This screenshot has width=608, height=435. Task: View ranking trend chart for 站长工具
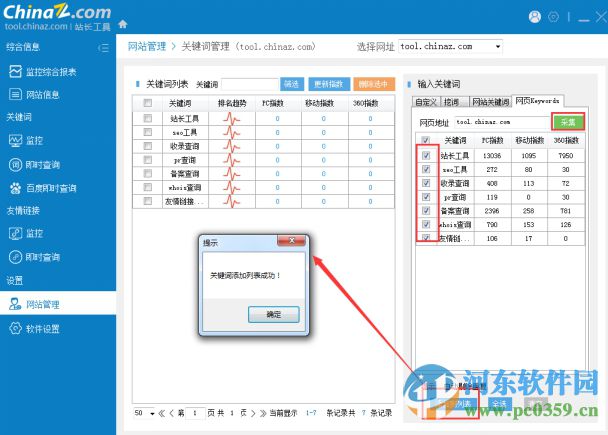click(x=231, y=119)
